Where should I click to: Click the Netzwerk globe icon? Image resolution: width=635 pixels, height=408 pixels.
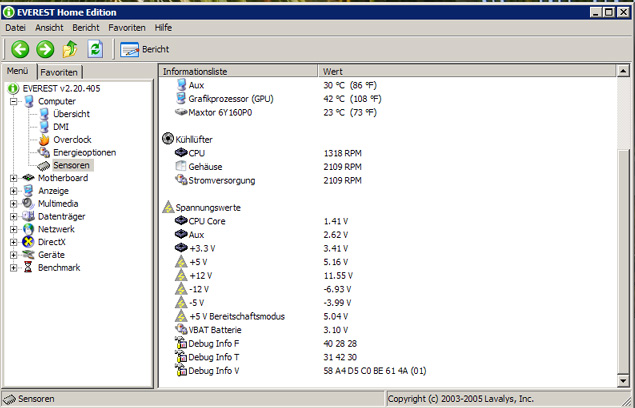(x=28, y=229)
